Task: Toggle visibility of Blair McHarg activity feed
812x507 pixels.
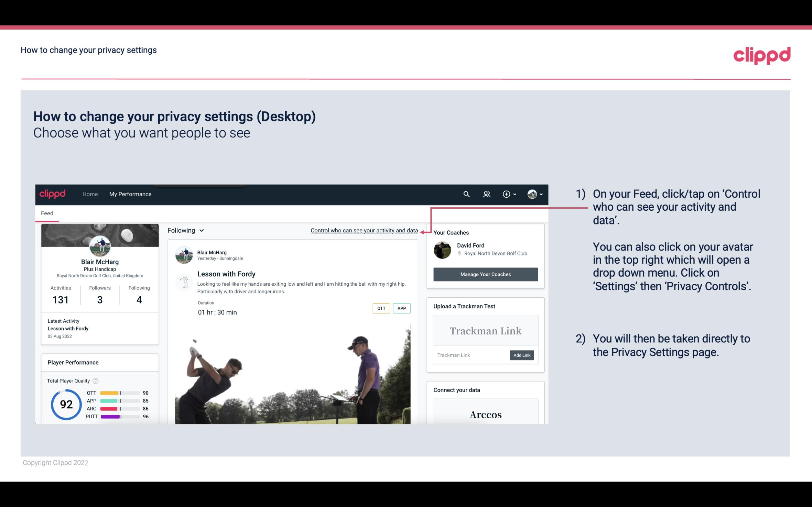Action: click(185, 230)
